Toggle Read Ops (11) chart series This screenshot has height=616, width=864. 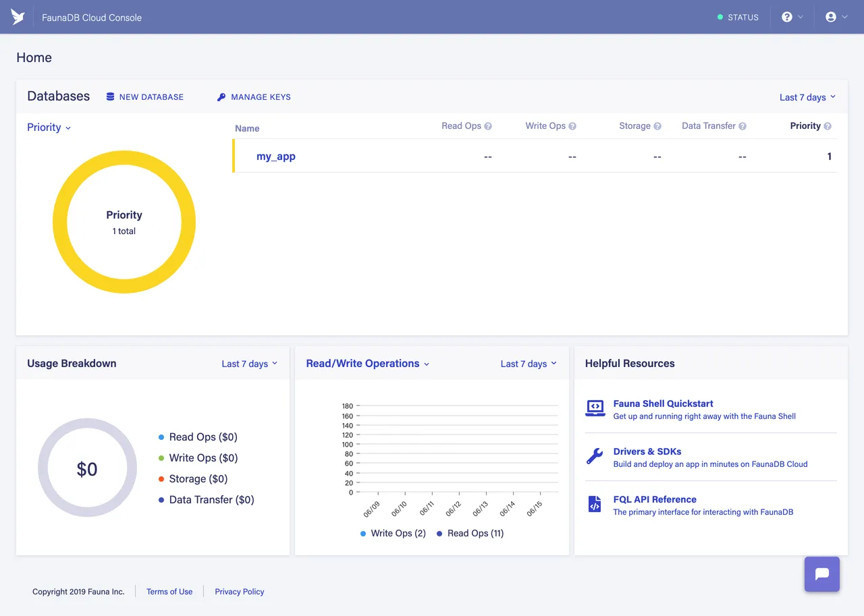pyautogui.click(x=470, y=534)
